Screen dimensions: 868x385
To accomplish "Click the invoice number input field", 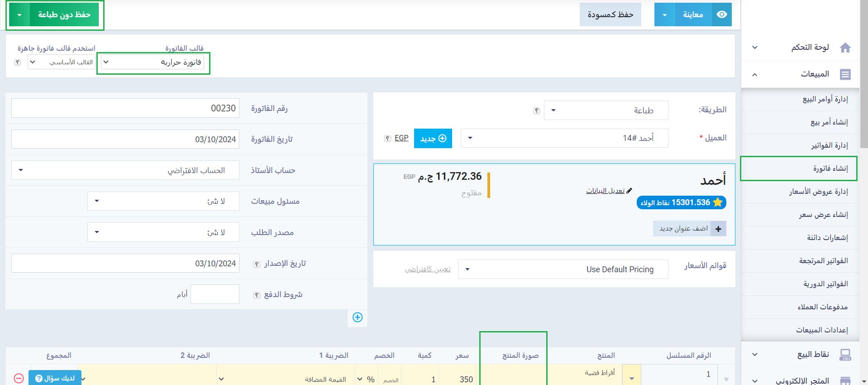I will point(125,108).
